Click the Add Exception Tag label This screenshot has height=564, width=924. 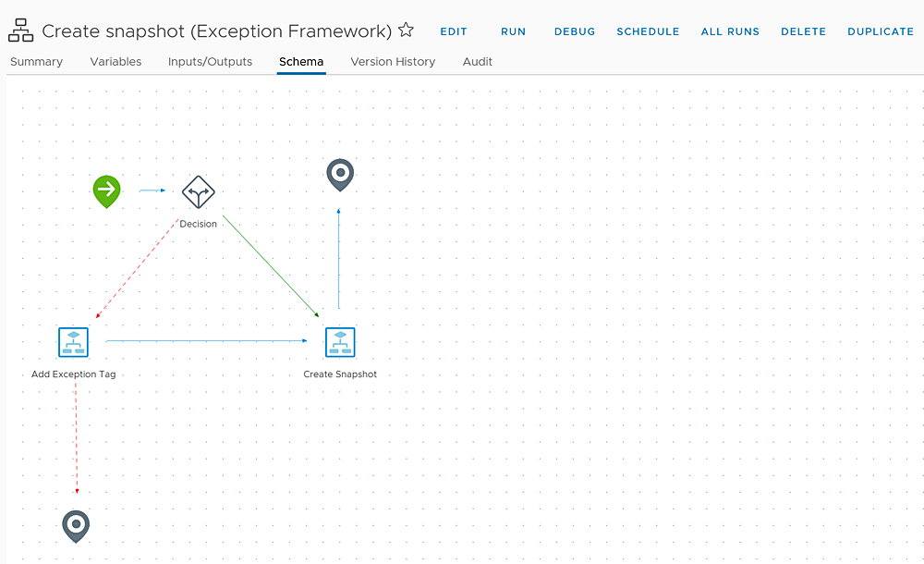tap(74, 374)
